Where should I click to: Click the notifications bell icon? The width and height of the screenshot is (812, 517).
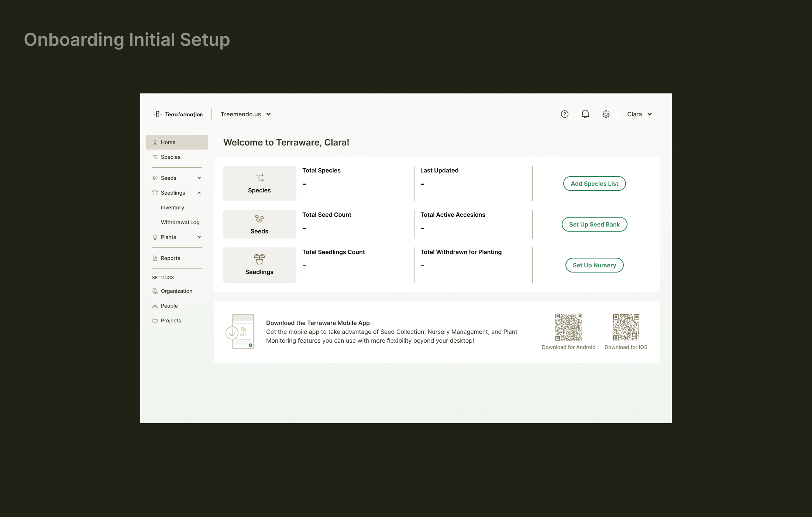click(585, 114)
